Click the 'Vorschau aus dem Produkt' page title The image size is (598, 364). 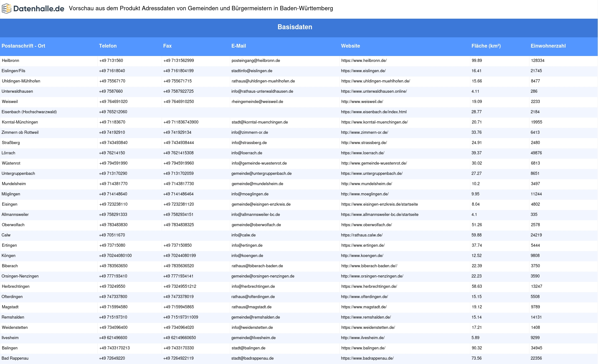[201, 8]
